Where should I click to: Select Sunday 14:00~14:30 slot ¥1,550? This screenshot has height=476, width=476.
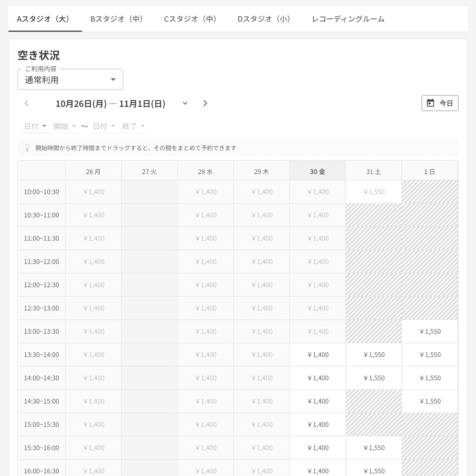coord(430,378)
